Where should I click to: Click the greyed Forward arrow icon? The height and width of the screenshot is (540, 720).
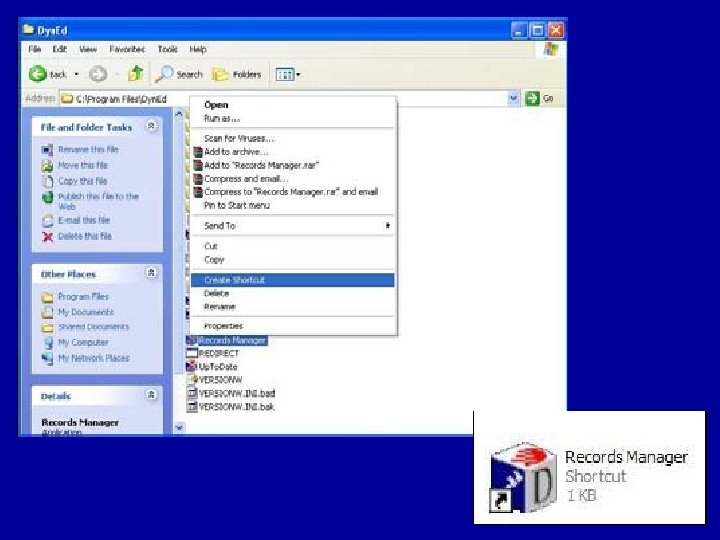98,74
